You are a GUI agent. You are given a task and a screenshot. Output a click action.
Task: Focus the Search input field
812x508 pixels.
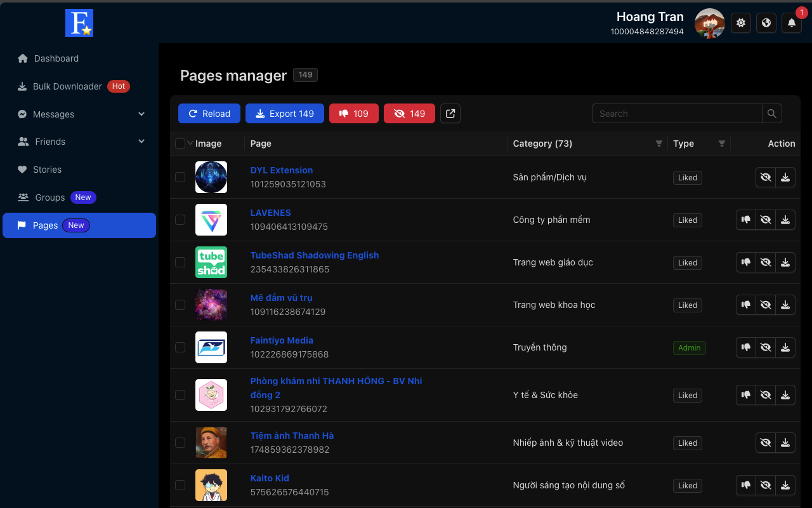click(x=676, y=114)
